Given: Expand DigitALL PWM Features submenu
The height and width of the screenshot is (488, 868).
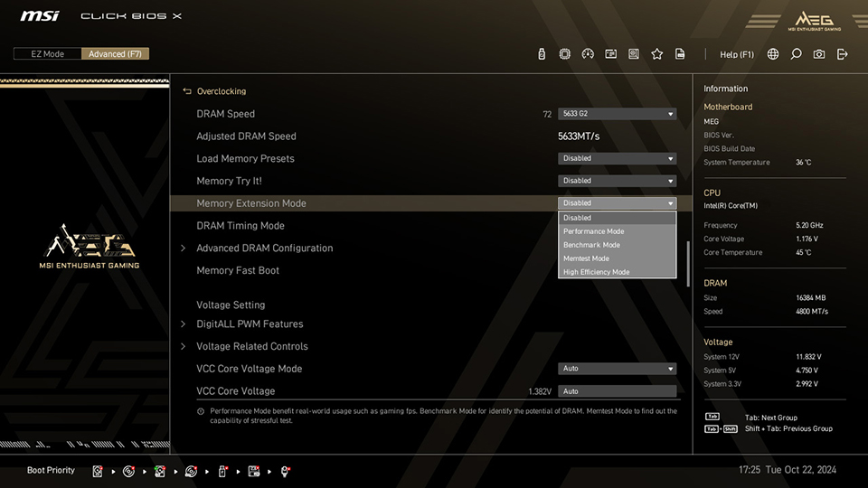Looking at the screenshot, I should click(x=250, y=324).
